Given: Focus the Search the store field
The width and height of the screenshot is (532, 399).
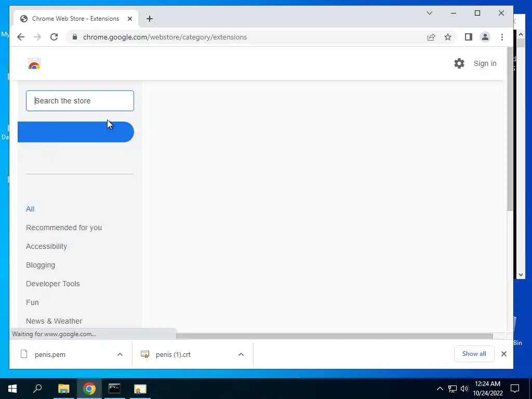Looking at the screenshot, I should [x=80, y=101].
